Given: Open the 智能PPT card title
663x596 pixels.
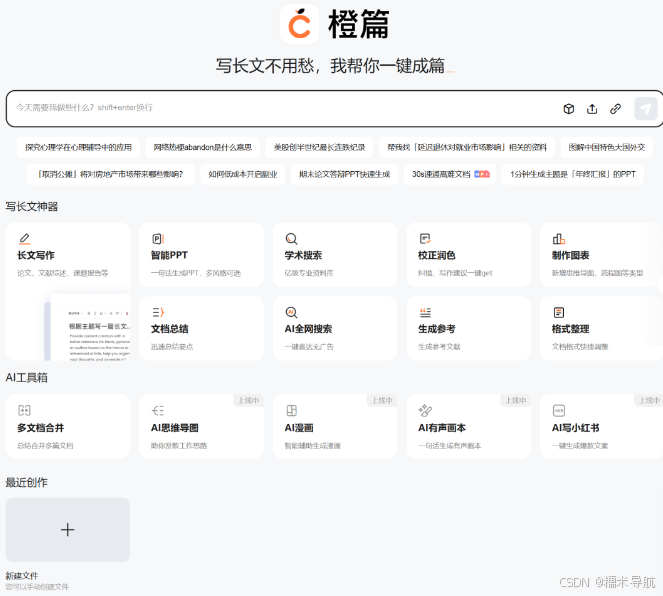Looking at the screenshot, I should click(169, 255).
